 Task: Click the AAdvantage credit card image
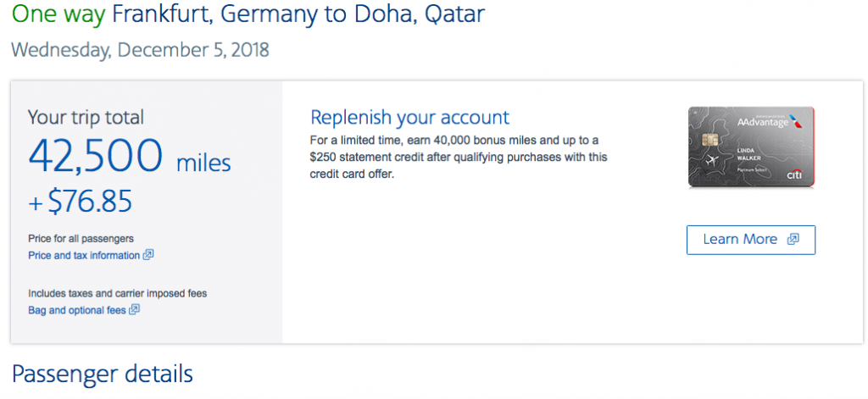tap(750, 147)
